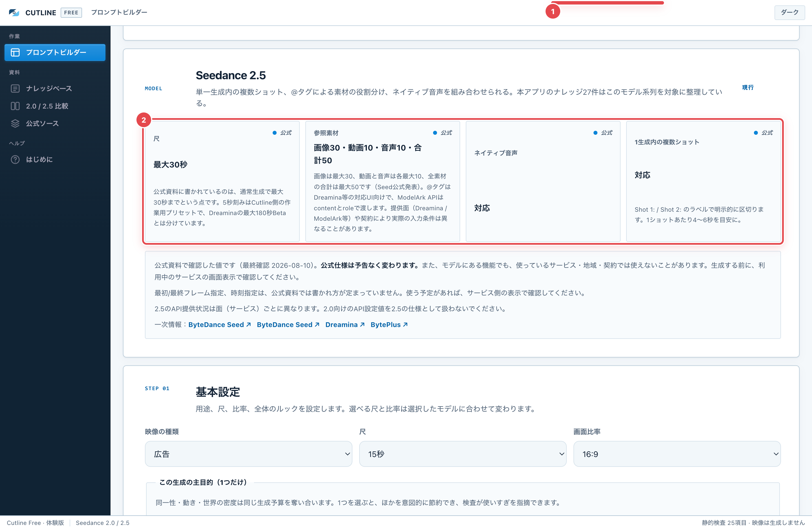This screenshot has width=812, height=530.
Task: Switch to dark mode with ダーク button
Action: point(789,13)
